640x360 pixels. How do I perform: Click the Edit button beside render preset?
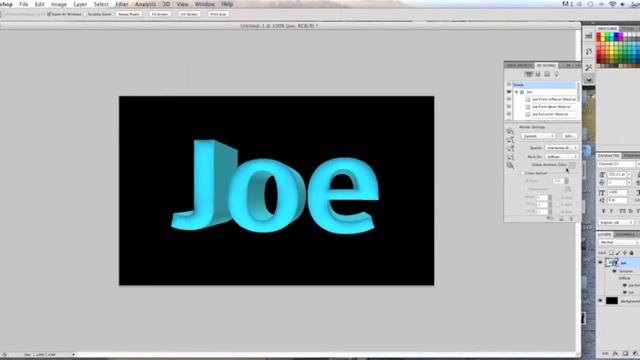[x=569, y=136]
